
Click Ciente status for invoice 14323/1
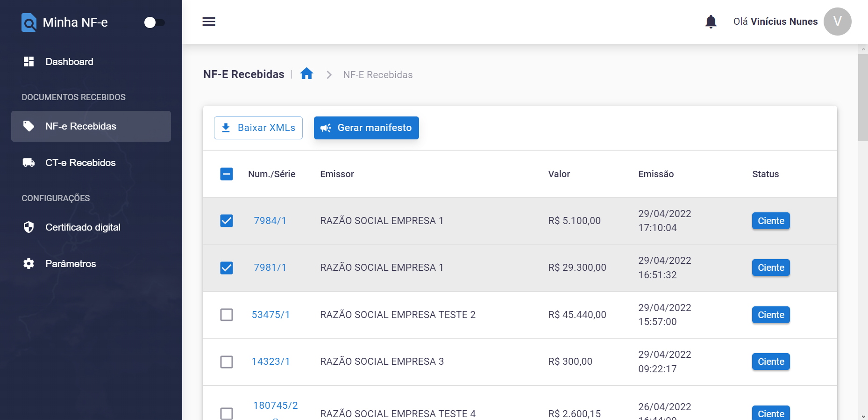coord(771,362)
